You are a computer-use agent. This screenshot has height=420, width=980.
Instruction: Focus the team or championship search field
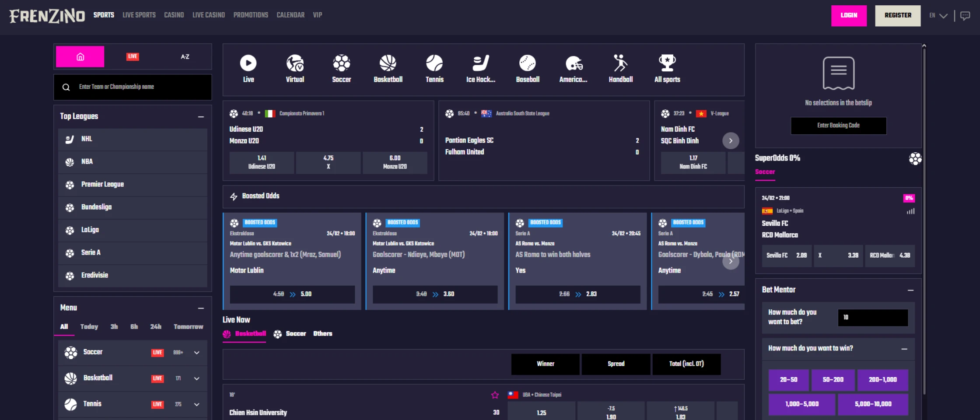(x=140, y=87)
